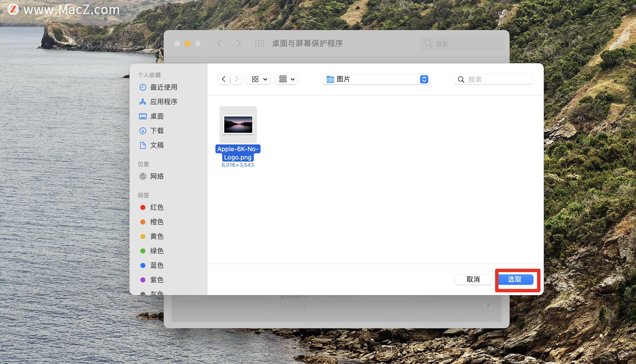Select the 蓝色 tag
636x364 pixels.
coord(157,265)
